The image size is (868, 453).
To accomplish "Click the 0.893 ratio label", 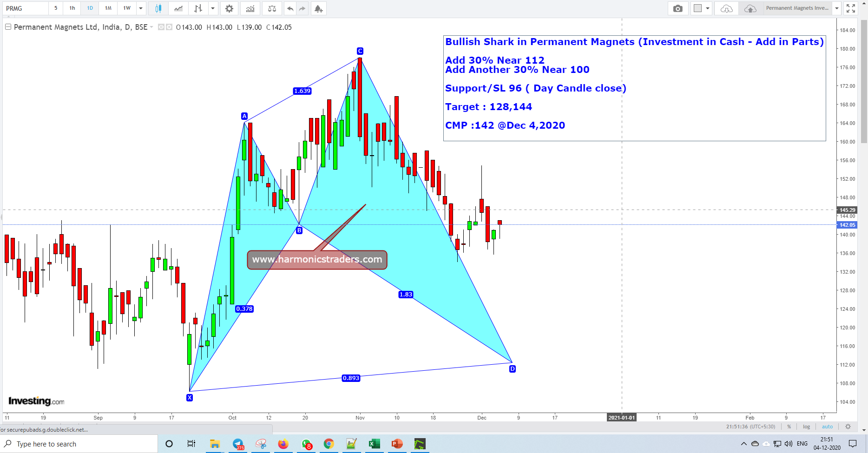I will [351, 378].
